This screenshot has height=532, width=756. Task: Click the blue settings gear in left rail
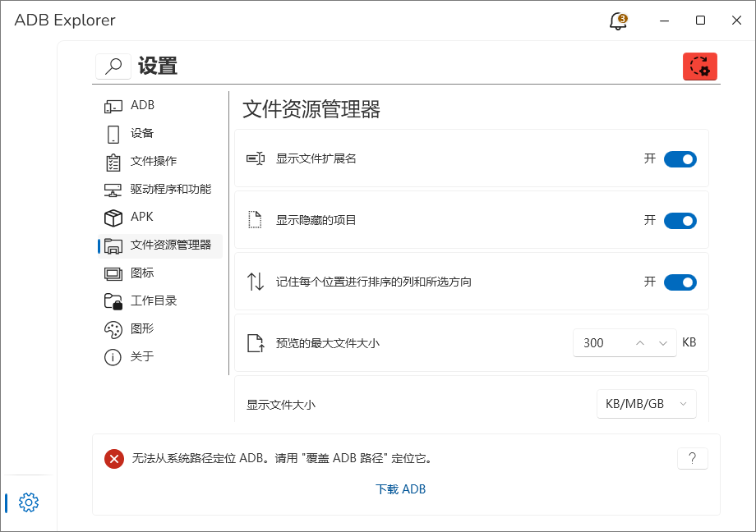[x=29, y=502]
